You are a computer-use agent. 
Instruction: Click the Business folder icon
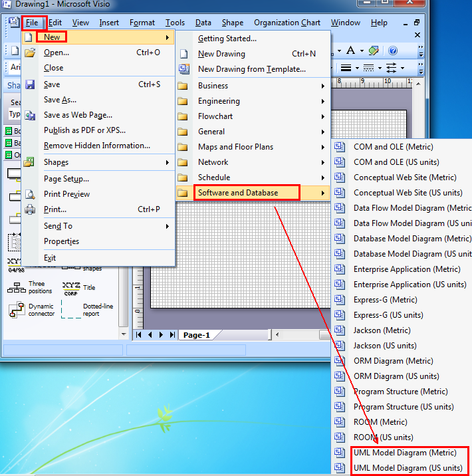[x=182, y=86]
